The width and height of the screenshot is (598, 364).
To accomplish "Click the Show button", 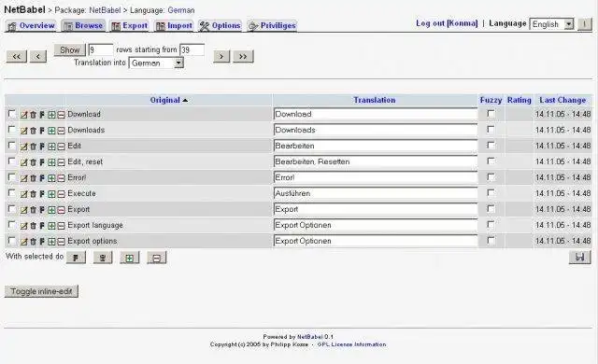I will tap(70, 49).
